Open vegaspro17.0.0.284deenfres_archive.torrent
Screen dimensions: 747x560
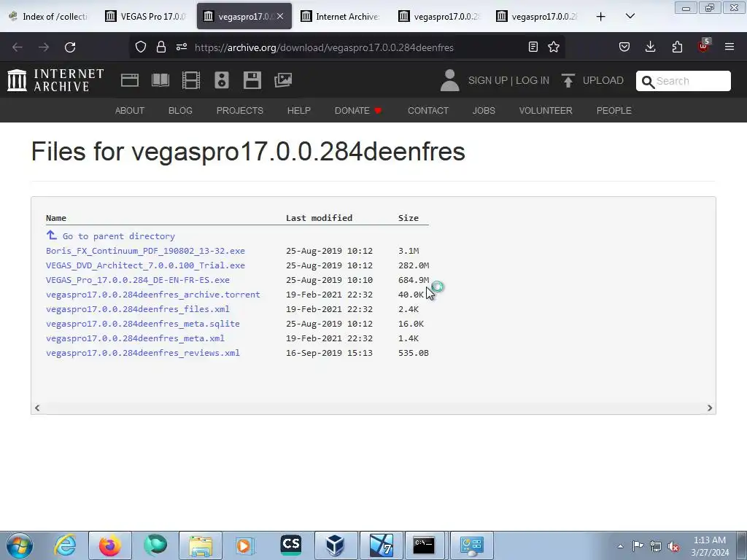(x=153, y=295)
